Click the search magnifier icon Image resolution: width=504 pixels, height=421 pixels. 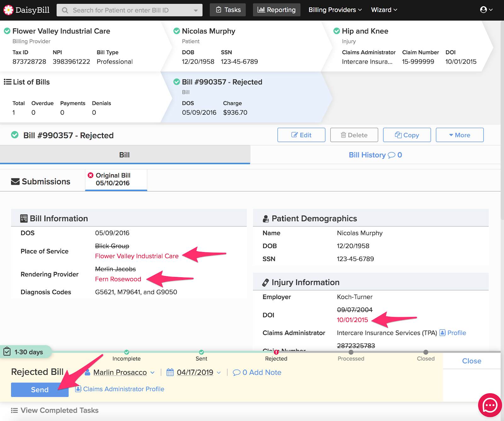(65, 10)
